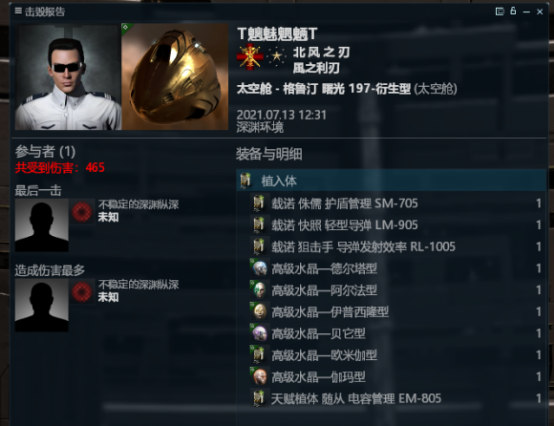Click the copy kill report icon
The height and width of the screenshot is (426, 554).
tap(500, 12)
